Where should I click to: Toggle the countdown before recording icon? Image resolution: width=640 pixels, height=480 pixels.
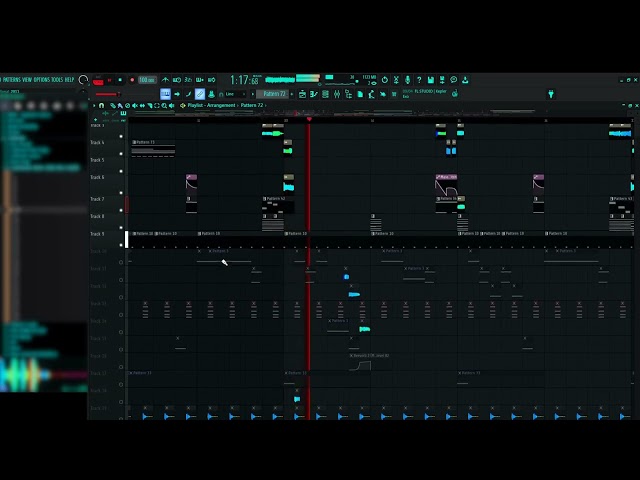click(188, 80)
